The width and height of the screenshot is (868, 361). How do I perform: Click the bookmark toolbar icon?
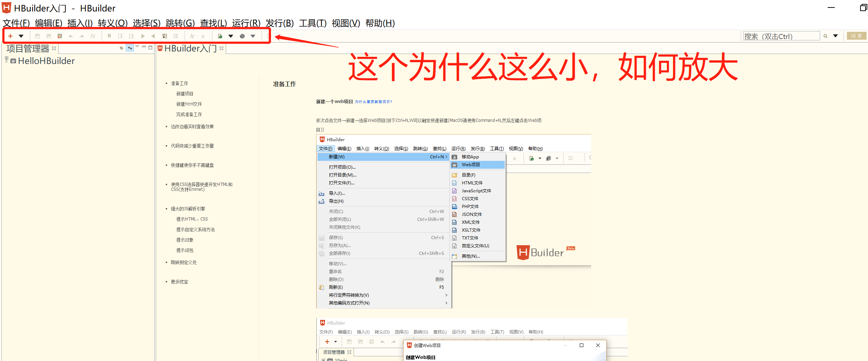pos(109,36)
